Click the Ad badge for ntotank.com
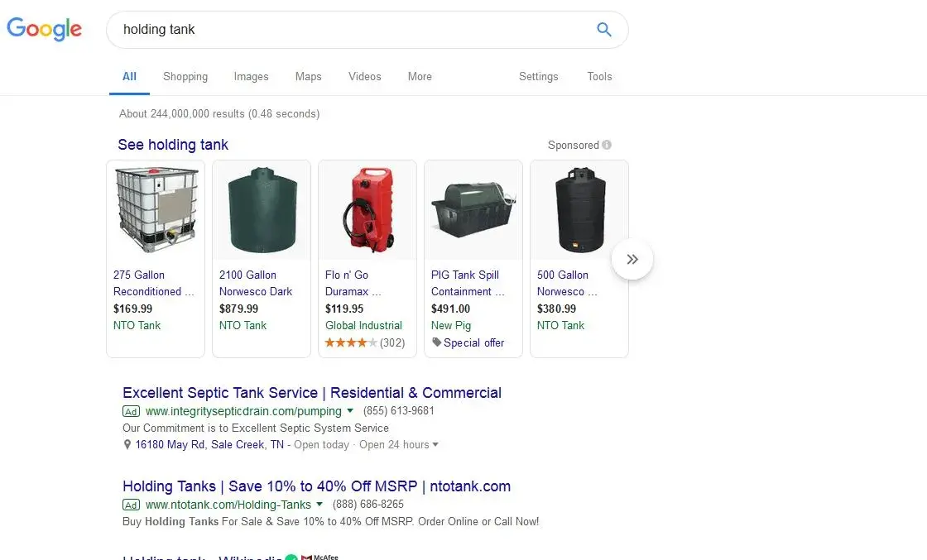This screenshot has height=560, width=927. pyautogui.click(x=132, y=505)
